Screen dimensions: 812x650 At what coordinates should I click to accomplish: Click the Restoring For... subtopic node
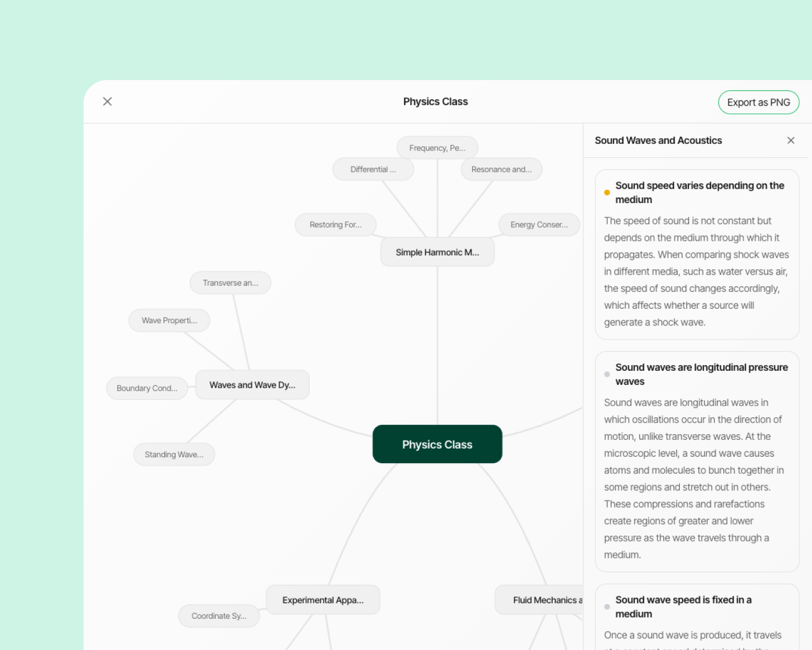click(x=335, y=225)
